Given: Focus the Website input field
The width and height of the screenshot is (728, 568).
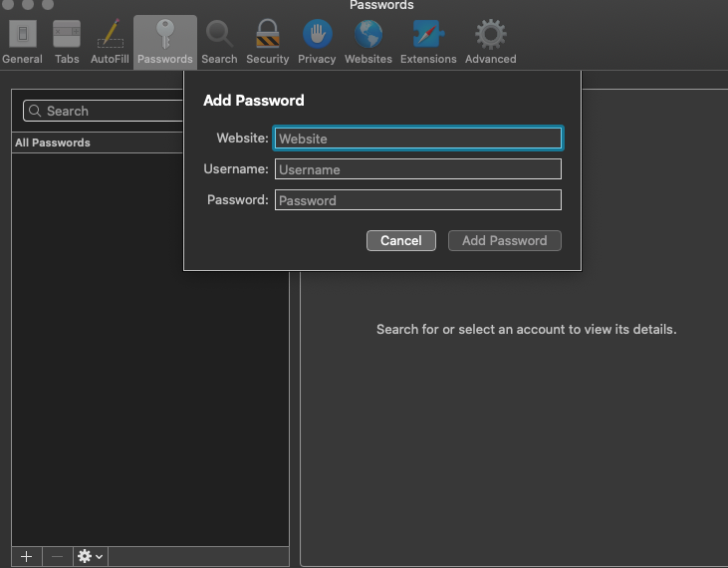Looking at the screenshot, I should click(x=418, y=138).
